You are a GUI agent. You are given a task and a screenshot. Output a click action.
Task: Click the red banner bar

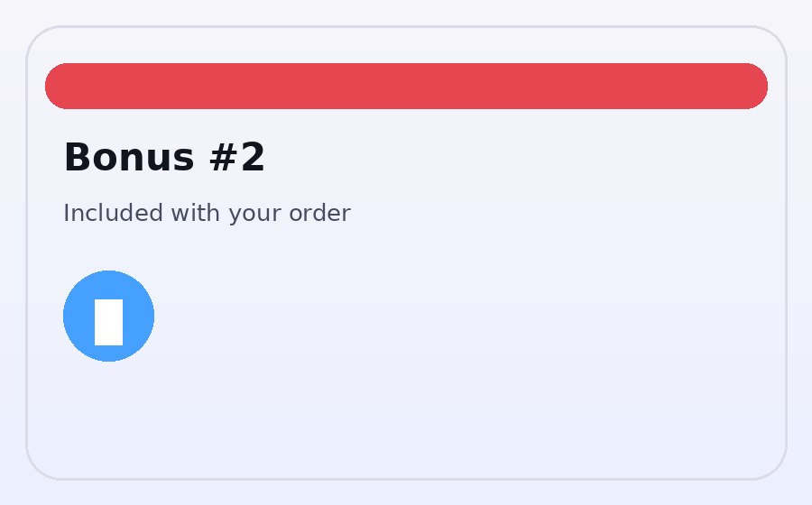click(406, 86)
